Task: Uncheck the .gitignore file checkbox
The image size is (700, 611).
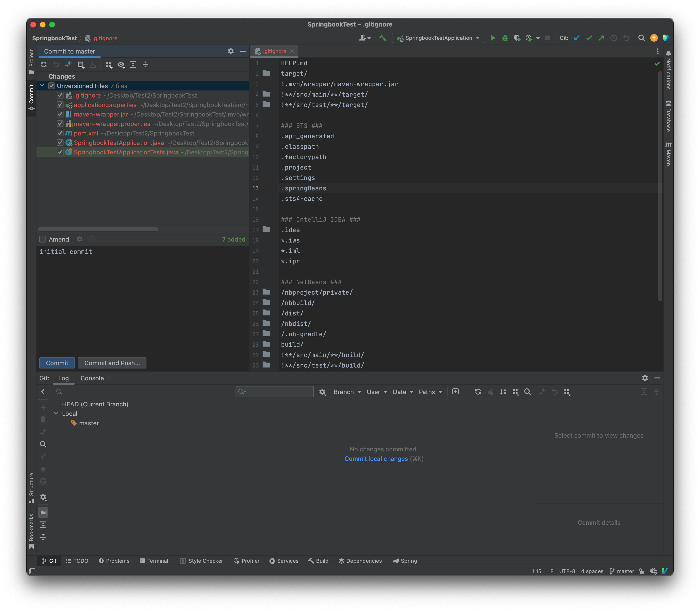Action: point(60,95)
